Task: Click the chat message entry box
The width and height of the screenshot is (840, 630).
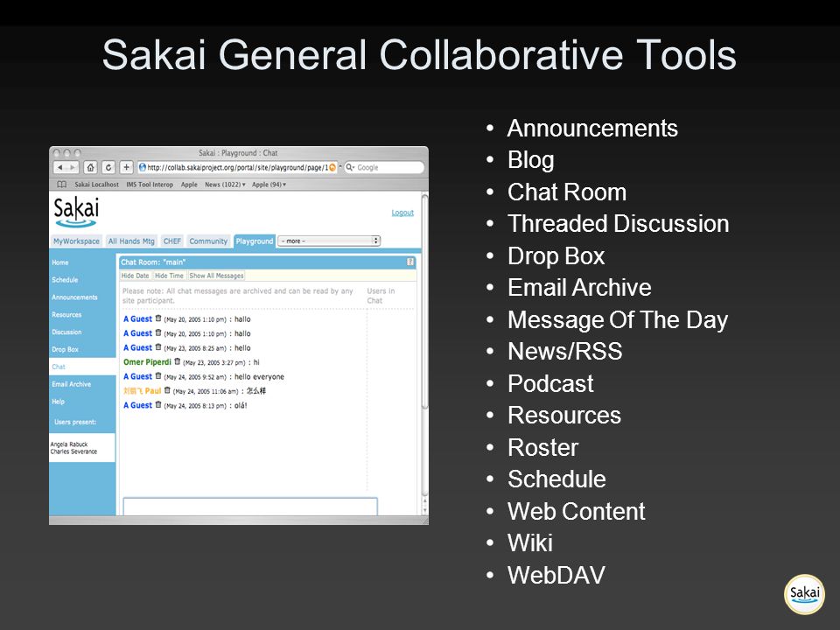Action: click(x=250, y=507)
